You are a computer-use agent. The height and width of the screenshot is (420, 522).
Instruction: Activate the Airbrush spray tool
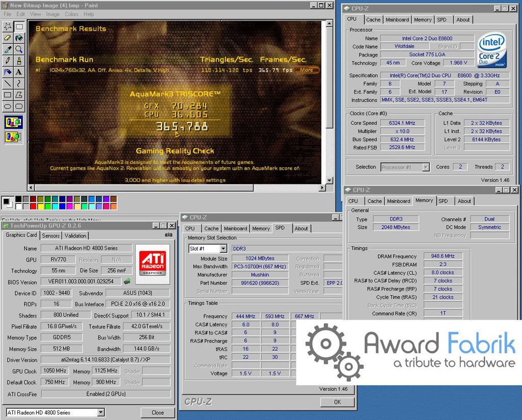7,72
